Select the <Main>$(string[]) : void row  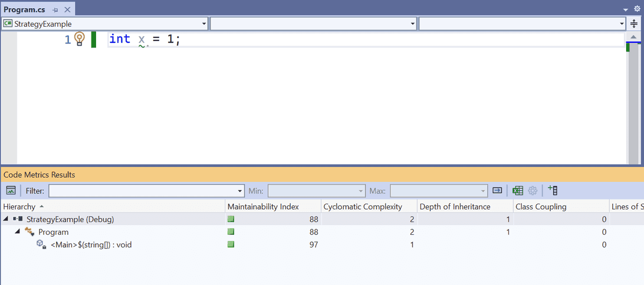coord(91,245)
